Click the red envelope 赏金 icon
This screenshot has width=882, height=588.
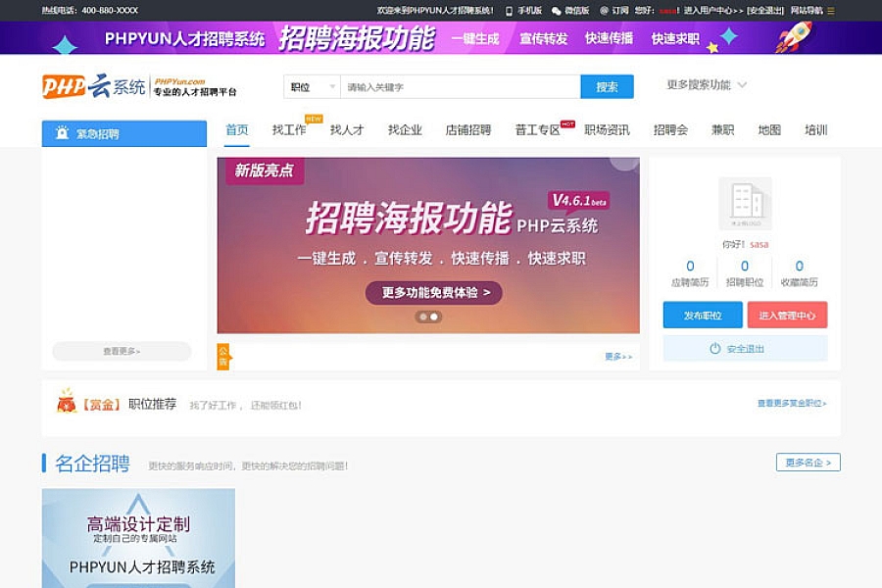67,401
